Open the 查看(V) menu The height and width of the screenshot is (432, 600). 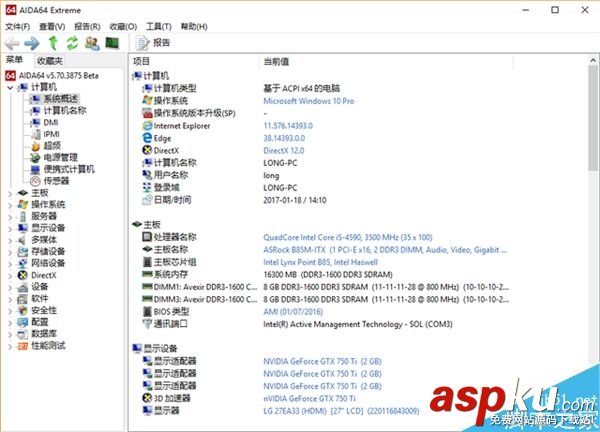[x=52, y=26]
